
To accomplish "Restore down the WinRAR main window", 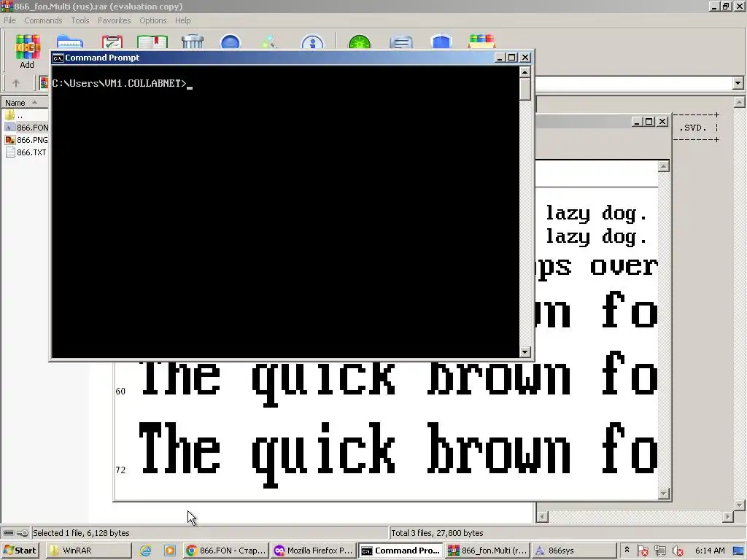I will point(726,6).
